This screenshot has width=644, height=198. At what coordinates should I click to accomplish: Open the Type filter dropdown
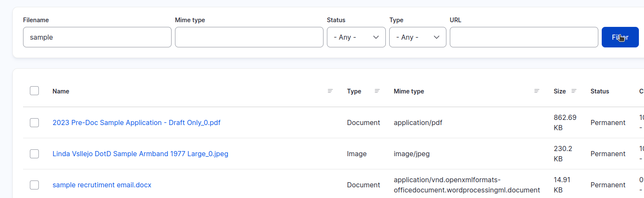(x=418, y=37)
